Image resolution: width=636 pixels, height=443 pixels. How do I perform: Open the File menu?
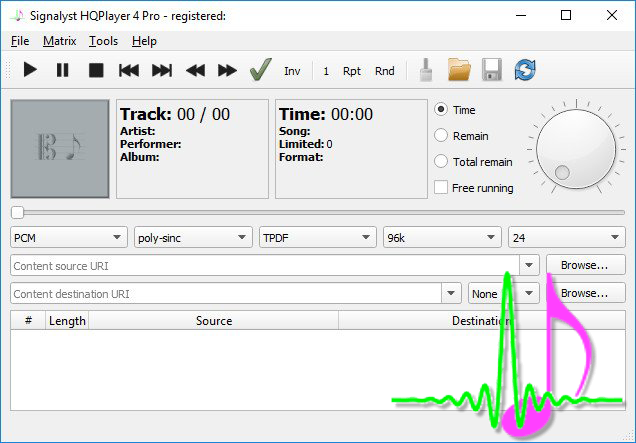pyautogui.click(x=20, y=41)
